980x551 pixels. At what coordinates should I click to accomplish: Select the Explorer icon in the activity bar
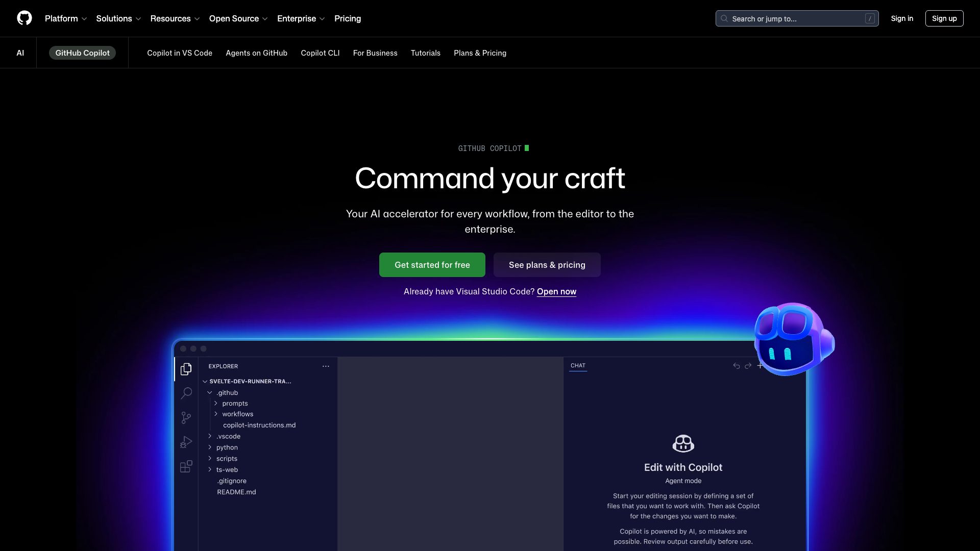point(186,368)
